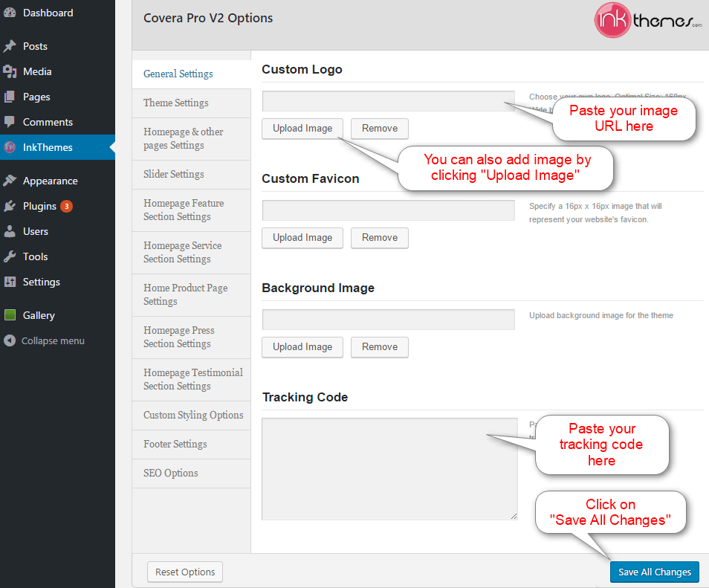Click Remove under Custom Favicon

380,238
